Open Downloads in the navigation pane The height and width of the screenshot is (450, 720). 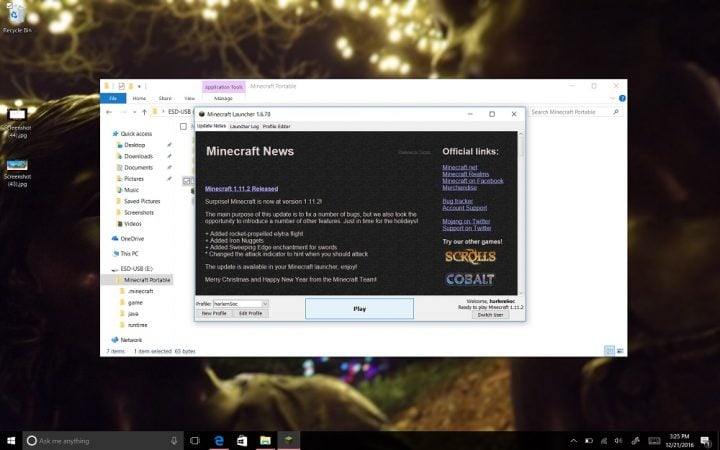138,156
